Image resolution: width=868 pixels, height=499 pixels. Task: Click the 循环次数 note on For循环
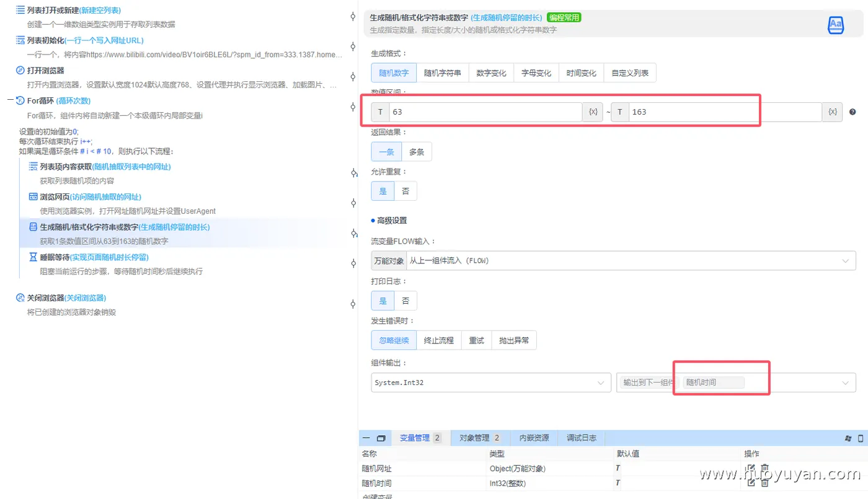click(x=74, y=100)
